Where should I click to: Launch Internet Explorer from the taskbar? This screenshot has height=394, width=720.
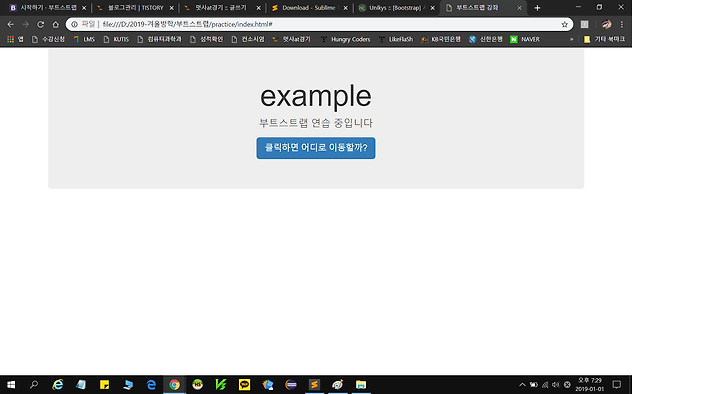58,384
